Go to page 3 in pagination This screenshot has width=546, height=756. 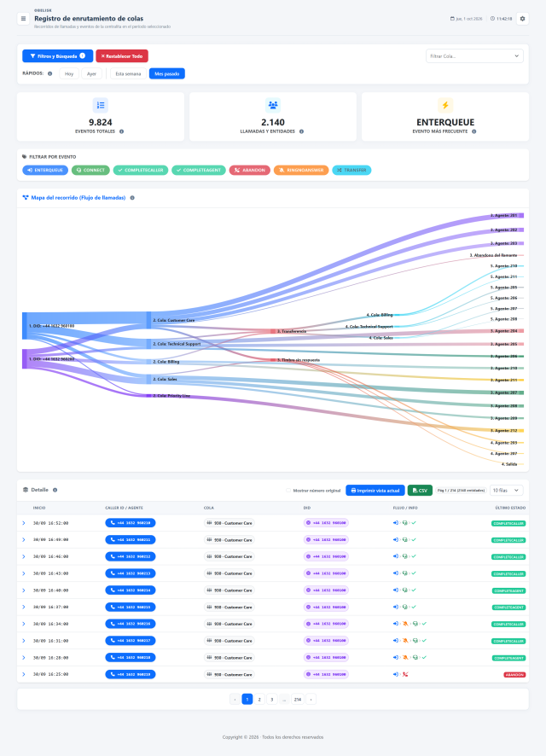click(272, 699)
